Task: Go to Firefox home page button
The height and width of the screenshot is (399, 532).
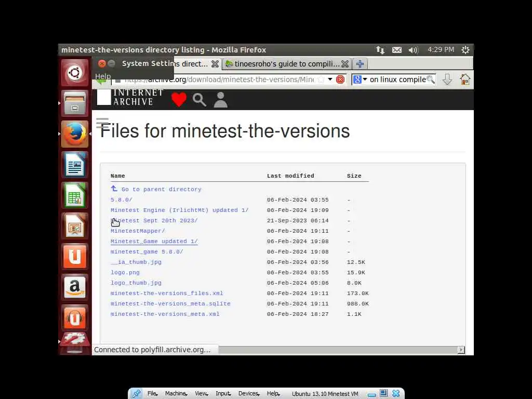Action: pos(465,79)
